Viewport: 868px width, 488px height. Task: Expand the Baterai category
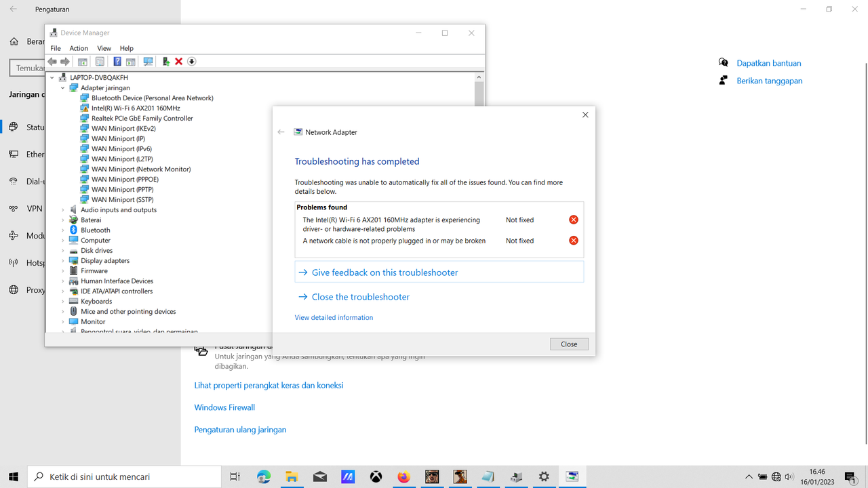[x=63, y=220]
